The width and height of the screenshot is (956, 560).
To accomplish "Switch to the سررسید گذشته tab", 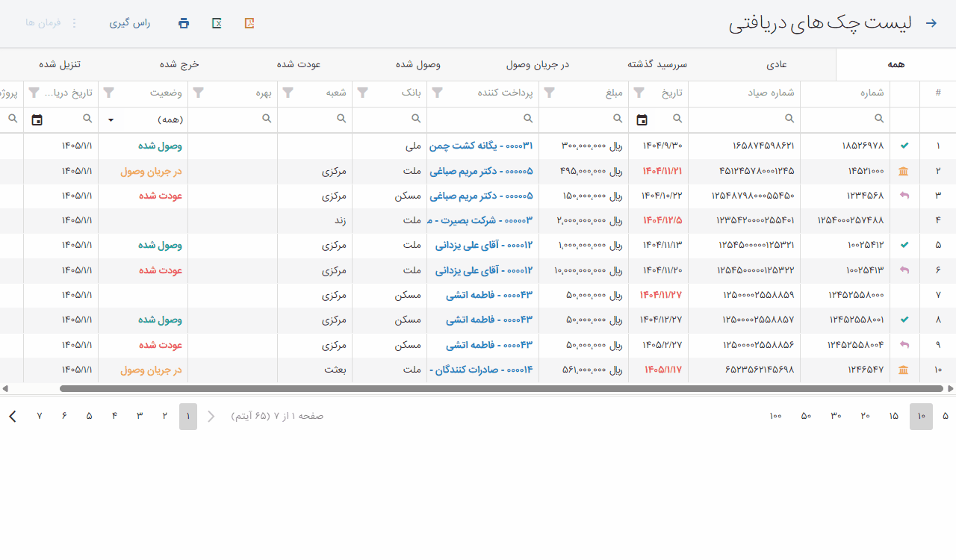I will point(657,64).
